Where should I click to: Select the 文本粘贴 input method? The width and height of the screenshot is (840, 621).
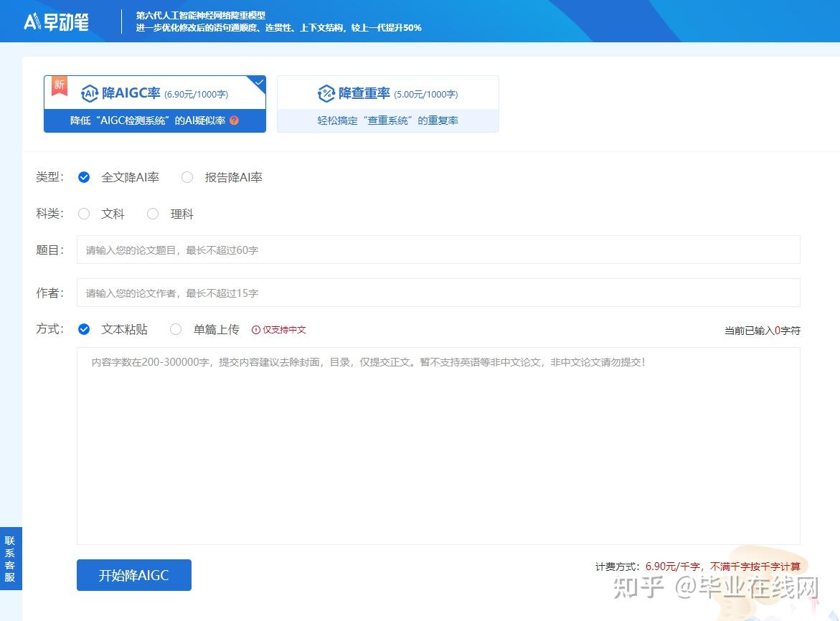coord(84,329)
